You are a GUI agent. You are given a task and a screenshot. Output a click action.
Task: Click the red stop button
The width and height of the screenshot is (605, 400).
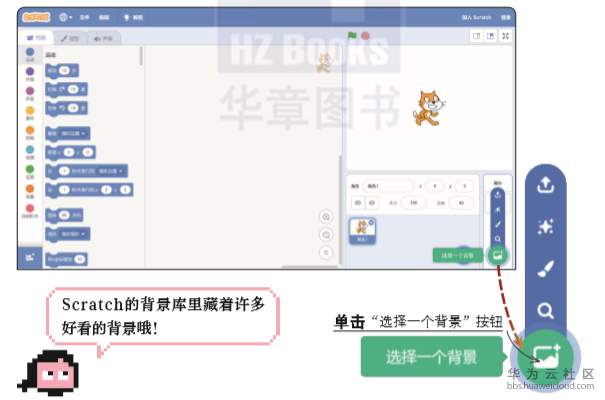(x=365, y=36)
